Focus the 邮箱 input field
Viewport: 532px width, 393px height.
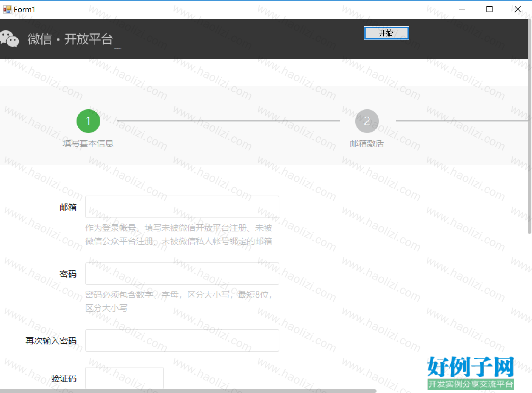pos(182,207)
